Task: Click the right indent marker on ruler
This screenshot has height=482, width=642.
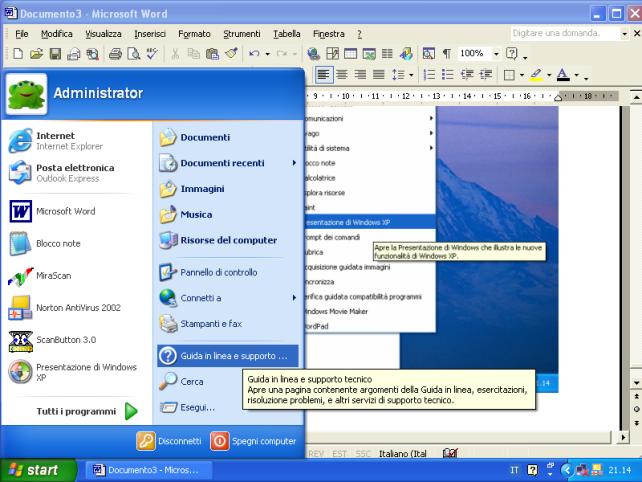Action: 558,97
